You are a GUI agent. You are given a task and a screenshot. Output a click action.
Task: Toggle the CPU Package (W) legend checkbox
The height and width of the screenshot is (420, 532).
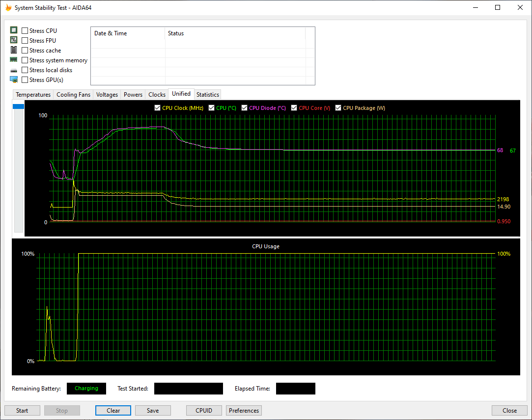[338, 108]
